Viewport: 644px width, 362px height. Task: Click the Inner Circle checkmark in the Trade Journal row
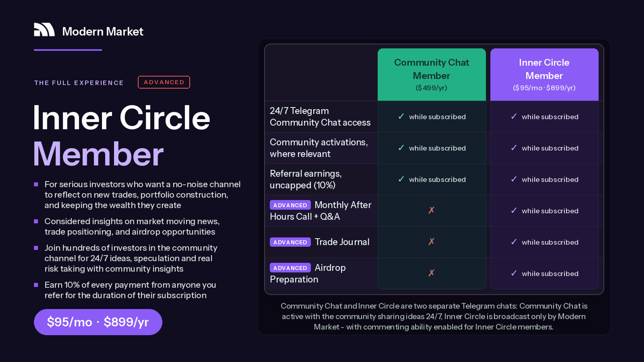tap(514, 242)
